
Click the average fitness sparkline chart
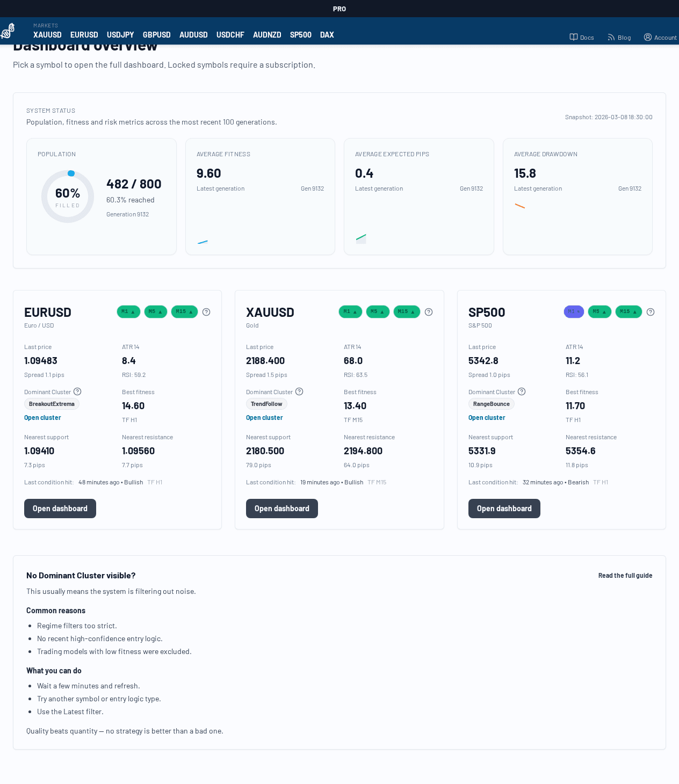point(203,241)
